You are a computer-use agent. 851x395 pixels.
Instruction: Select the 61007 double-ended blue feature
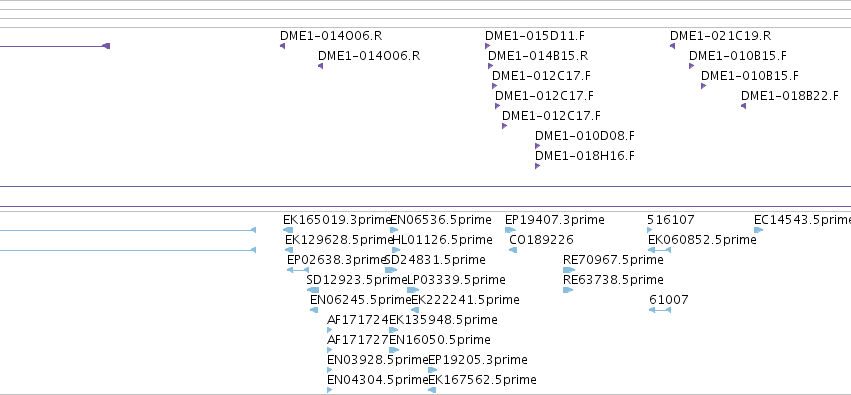tap(659, 310)
